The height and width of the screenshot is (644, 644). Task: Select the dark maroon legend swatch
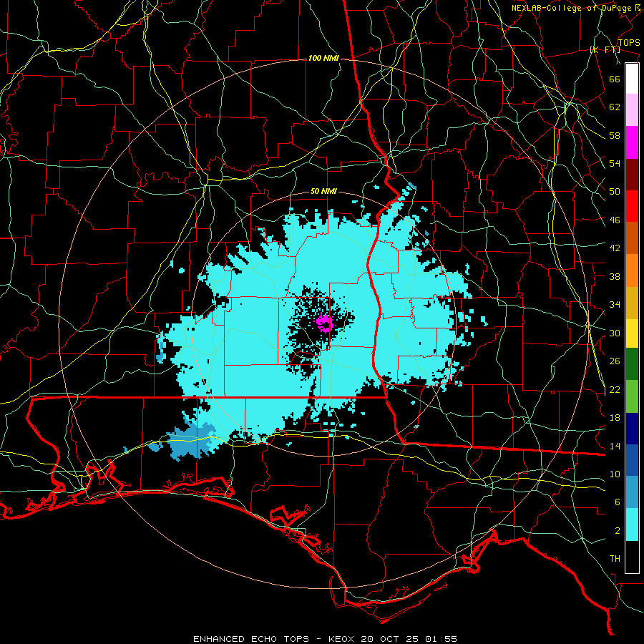coord(632,174)
